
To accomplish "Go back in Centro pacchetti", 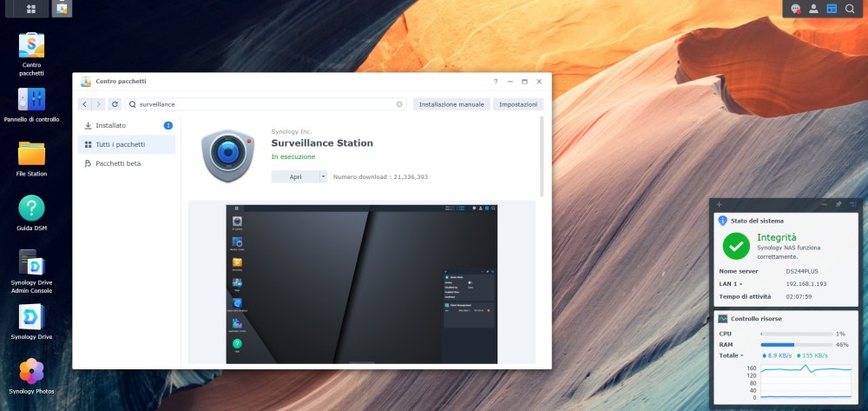I will point(85,104).
